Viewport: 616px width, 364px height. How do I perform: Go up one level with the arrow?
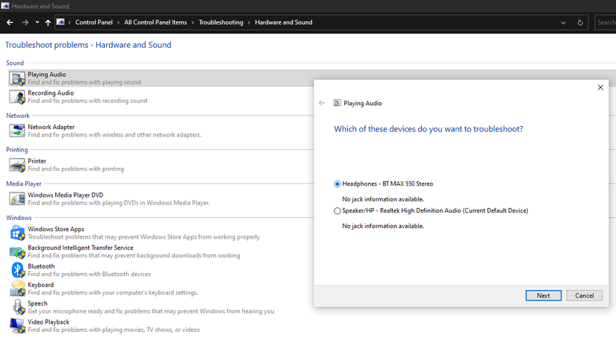point(48,22)
